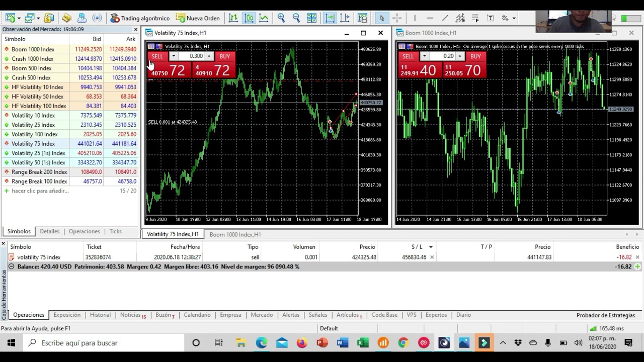Open Excel from the taskbar
644x362 pixels.
362,343
